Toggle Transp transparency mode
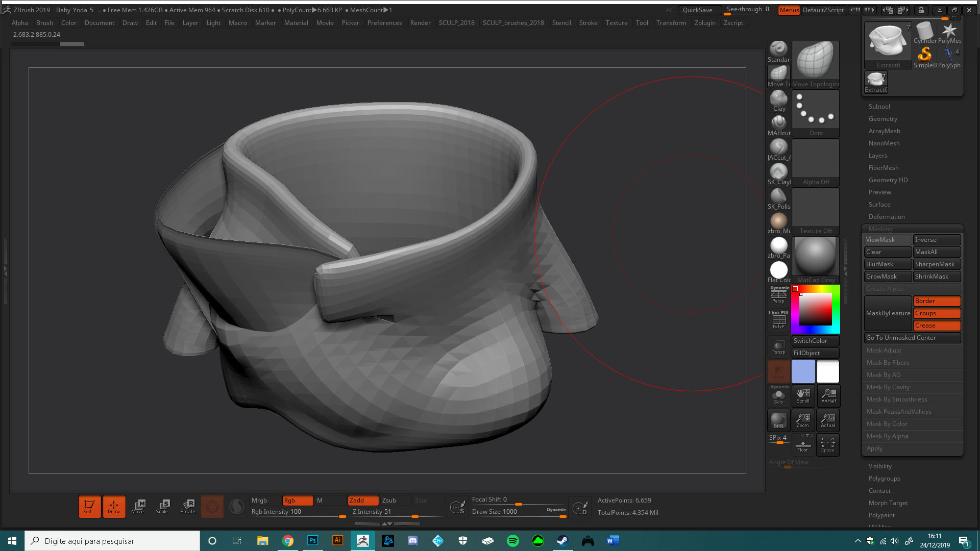 pos(778,346)
